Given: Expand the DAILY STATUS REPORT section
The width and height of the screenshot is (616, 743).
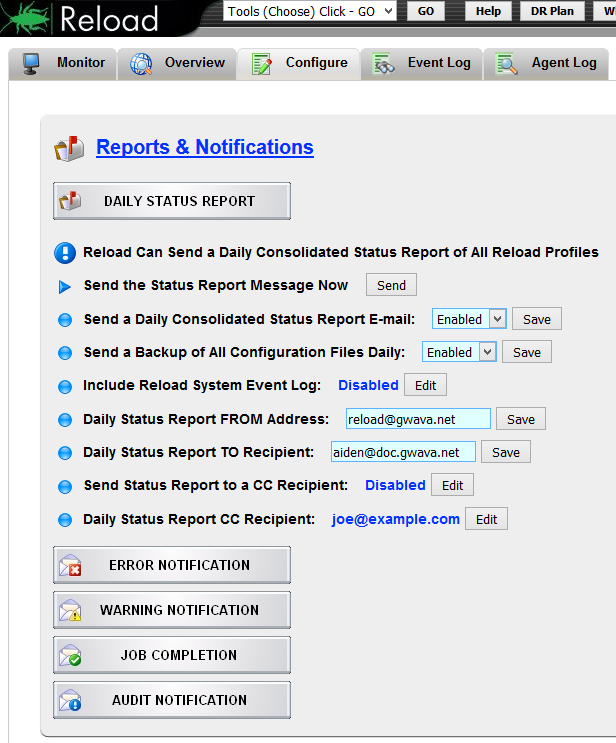Looking at the screenshot, I should coord(172,201).
